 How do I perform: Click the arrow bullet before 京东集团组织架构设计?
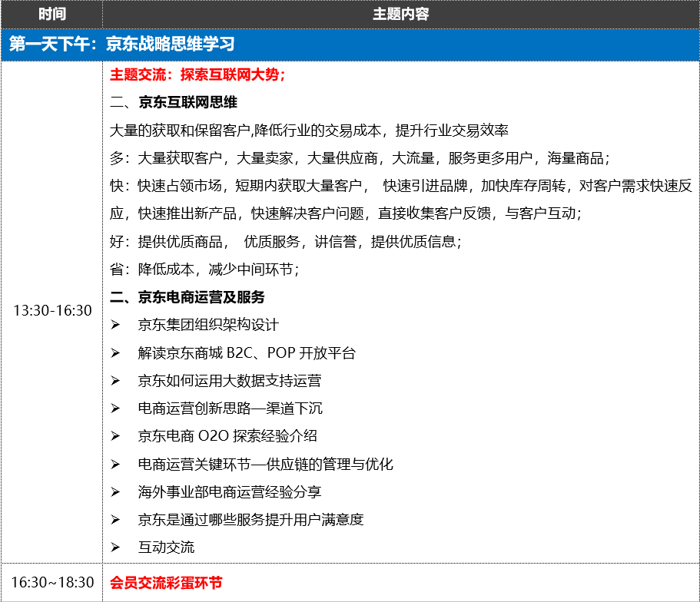point(115,325)
